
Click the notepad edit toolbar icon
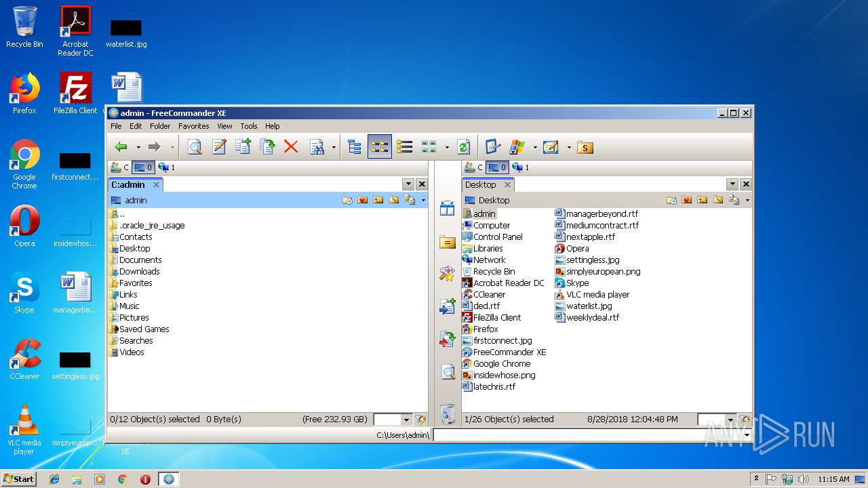pyautogui.click(x=551, y=147)
